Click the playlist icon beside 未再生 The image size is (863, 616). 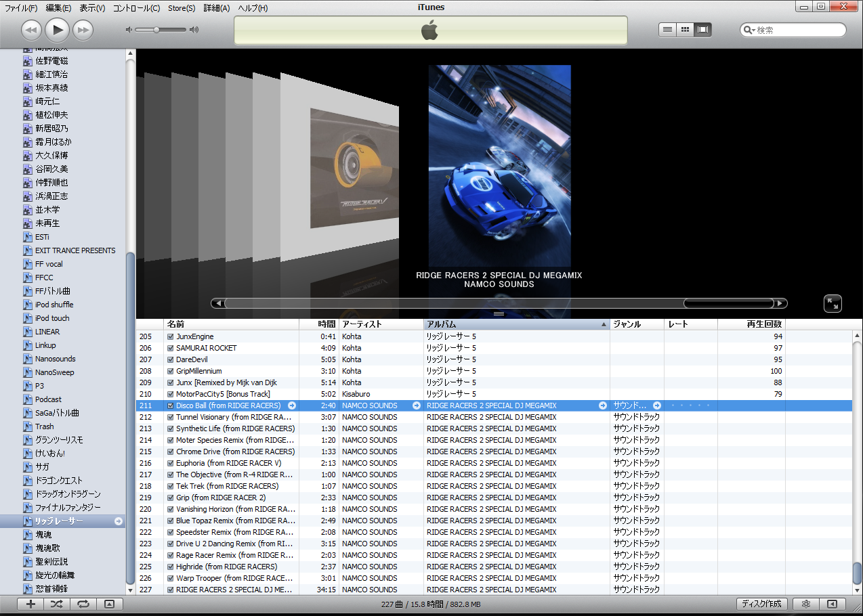coord(28,223)
